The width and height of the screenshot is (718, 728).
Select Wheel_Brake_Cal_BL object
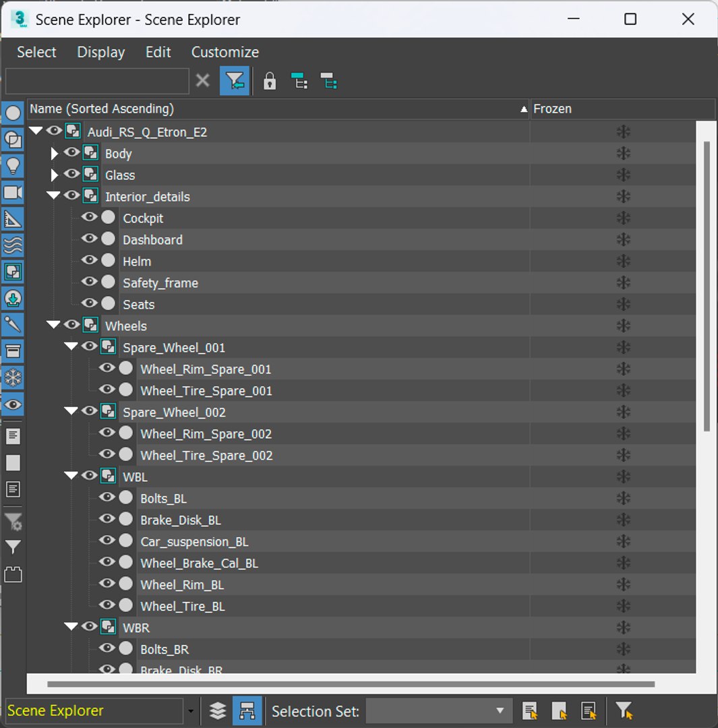[x=200, y=563]
